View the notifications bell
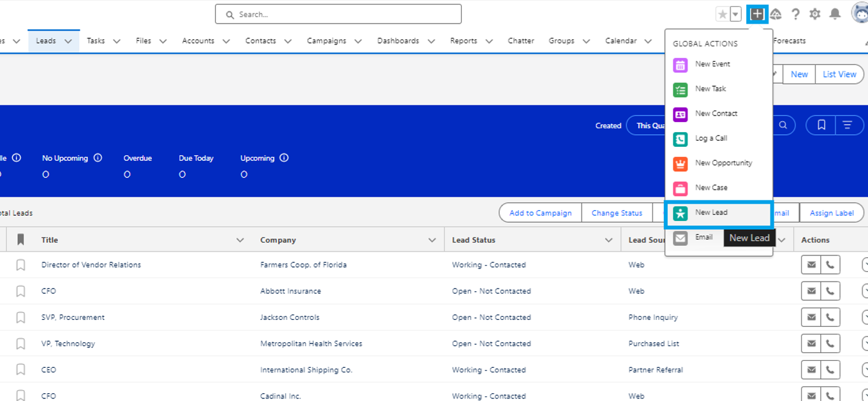 834,13
